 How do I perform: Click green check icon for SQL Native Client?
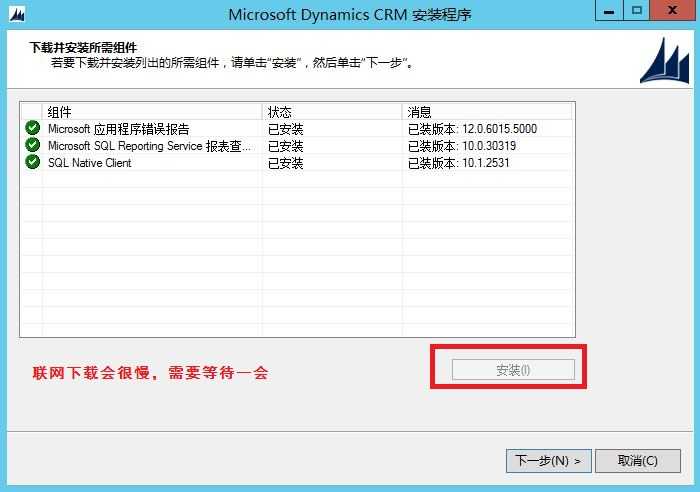tap(32, 162)
